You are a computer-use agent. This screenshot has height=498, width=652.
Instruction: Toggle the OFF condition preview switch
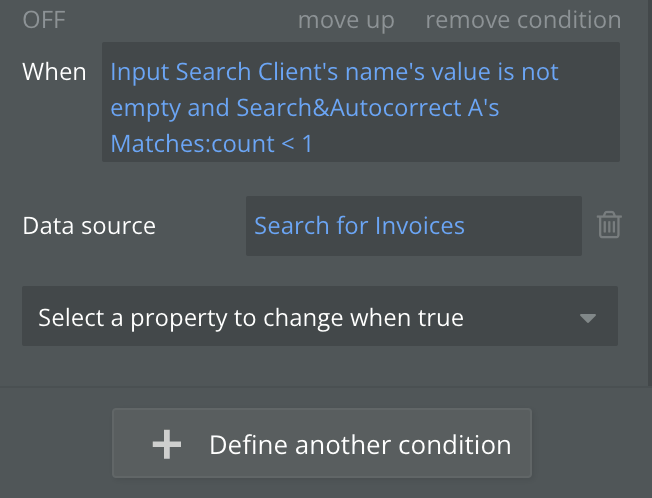point(45,20)
